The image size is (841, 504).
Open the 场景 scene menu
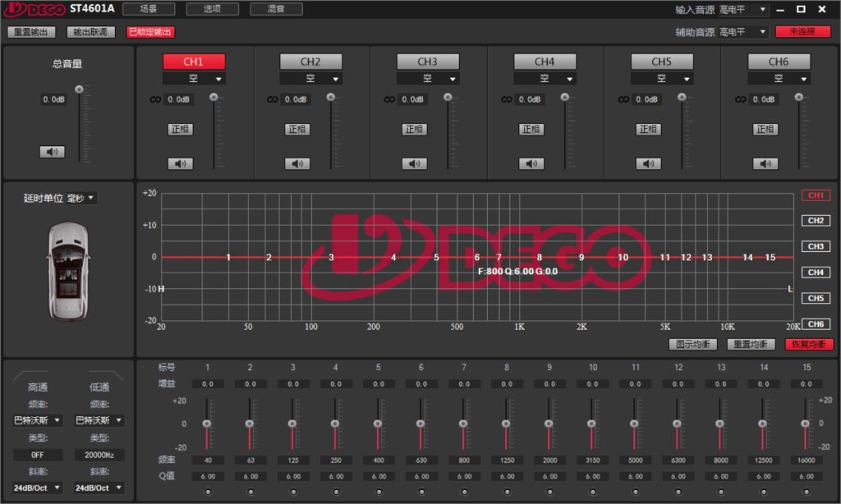coord(149,9)
